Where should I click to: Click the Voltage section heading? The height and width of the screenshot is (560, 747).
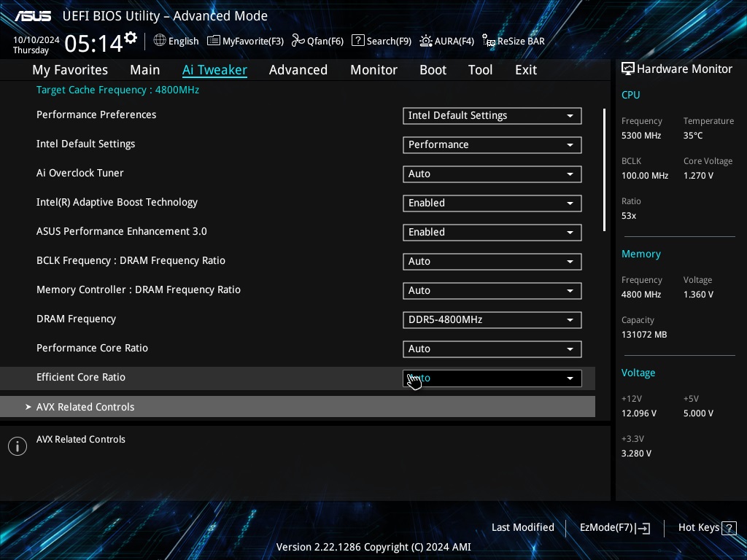(x=638, y=373)
